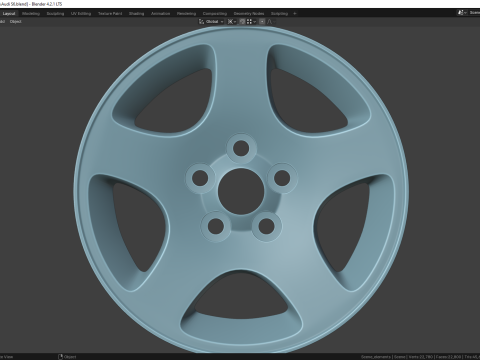Open the snapping options grid dropdown
Viewport: 480px width, 360px height.
251,22
